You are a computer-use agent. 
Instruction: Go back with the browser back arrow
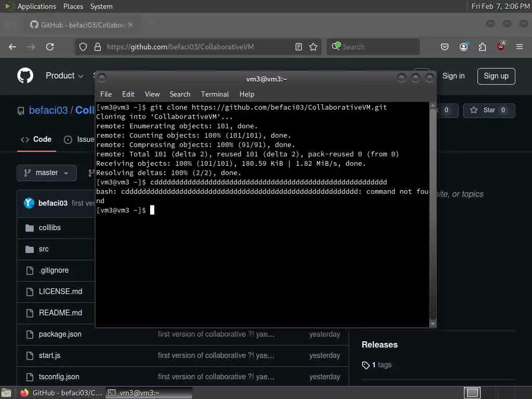coord(12,47)
